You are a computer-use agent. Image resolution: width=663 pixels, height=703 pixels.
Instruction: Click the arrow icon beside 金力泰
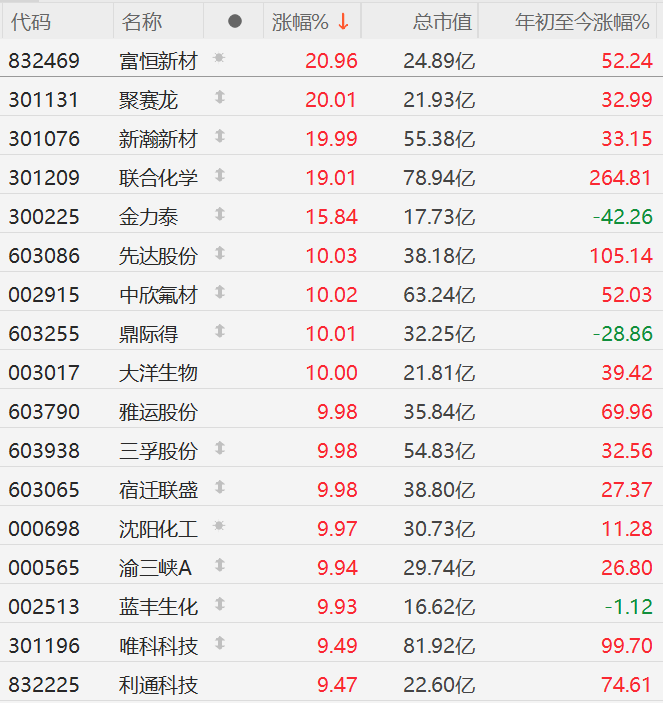coord(219,215)
